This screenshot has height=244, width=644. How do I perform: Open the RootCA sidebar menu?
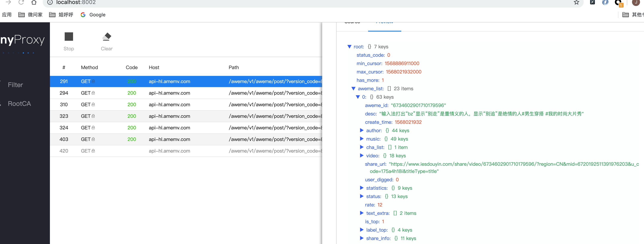point(19,104)
